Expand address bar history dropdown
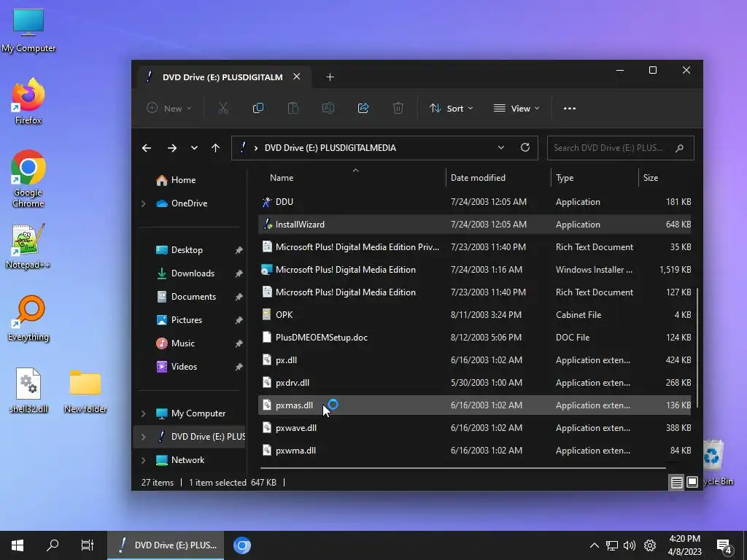The image size is (747, 560). [500, 147]
